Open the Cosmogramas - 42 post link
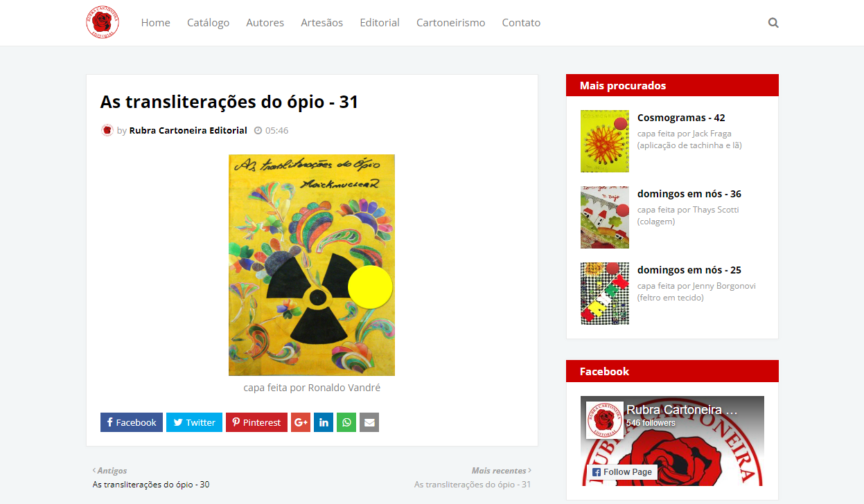Viewport: 864px width, 504px height. tap(681, 118)
